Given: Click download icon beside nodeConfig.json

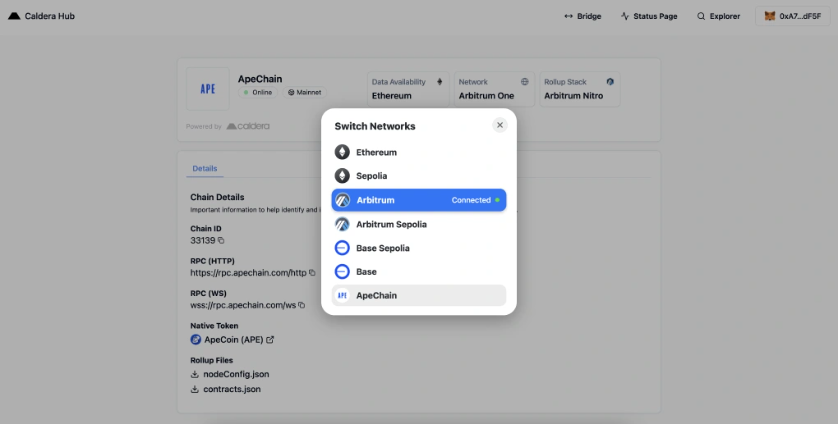Looking at the screenshot, I should tap(195, 374).
